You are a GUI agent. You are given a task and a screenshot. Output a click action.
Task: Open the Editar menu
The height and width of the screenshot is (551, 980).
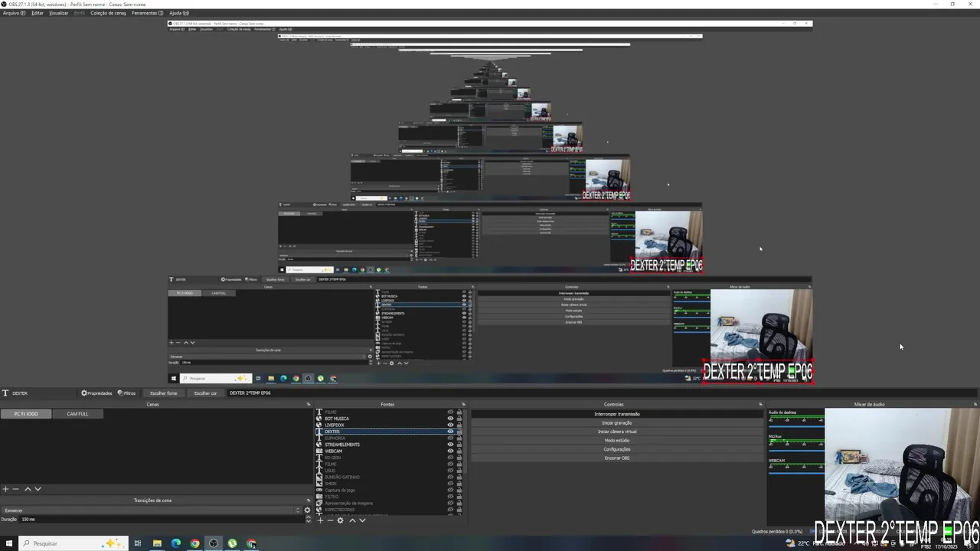point(38,13)
